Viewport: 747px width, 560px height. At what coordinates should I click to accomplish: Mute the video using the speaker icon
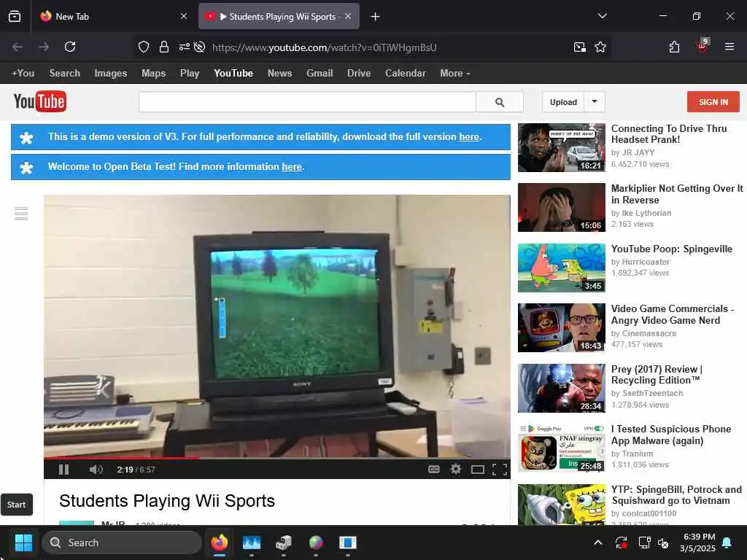coord(96,470)
